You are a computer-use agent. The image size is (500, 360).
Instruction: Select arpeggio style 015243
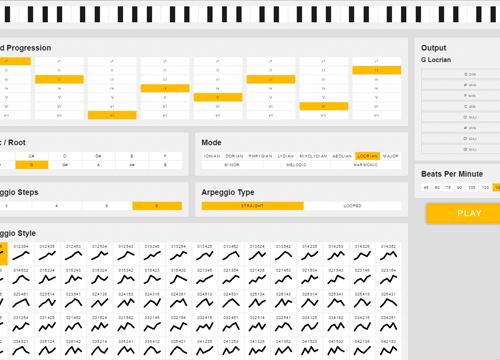74,277
